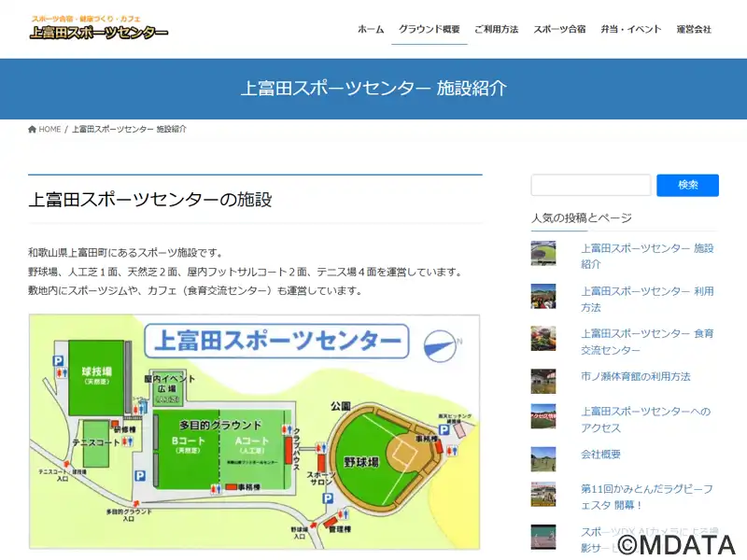Open the 弁当・イベント menu item
This screenshot has width=747, height=560.
[x=631, y=29]
